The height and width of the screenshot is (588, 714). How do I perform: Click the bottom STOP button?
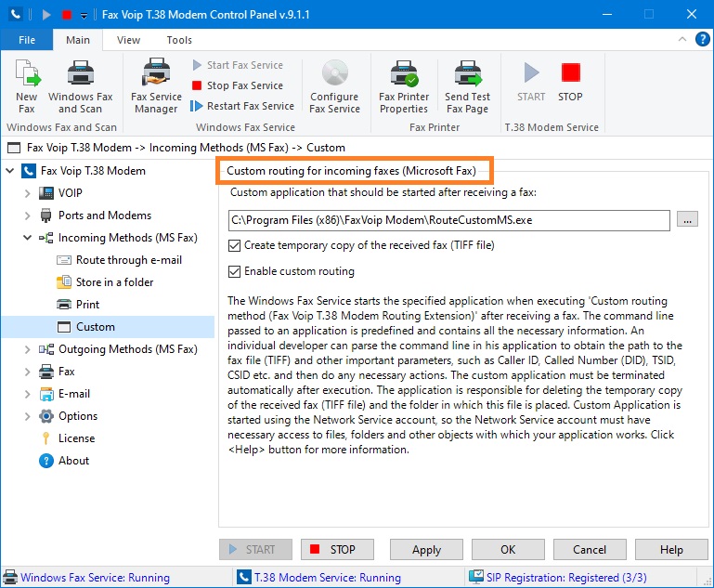coord(337,550)
